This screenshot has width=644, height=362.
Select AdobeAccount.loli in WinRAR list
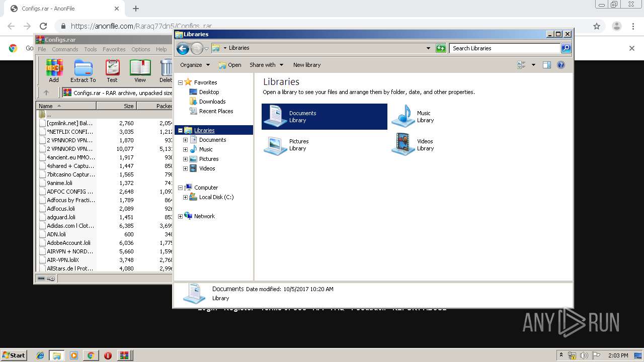coord(68,243)
